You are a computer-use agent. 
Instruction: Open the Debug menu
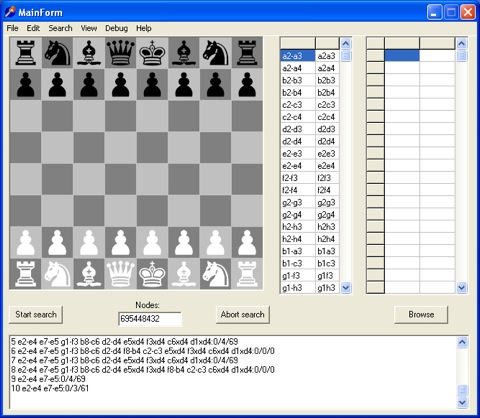pyautogui.click(x=116, y=28)
